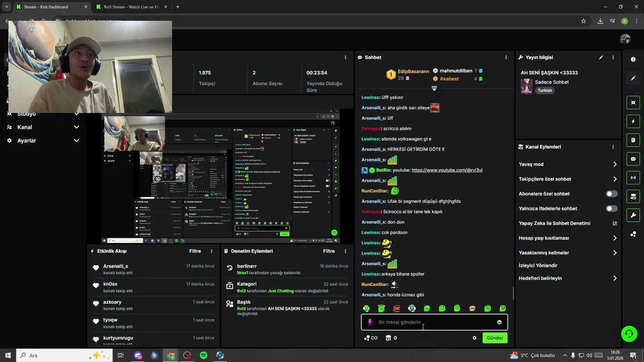Viewport: 644px width, 362px height.
Task: Select kn0ax follow event in activity feed
Action: pyautogui.click(x=153, y=287)
